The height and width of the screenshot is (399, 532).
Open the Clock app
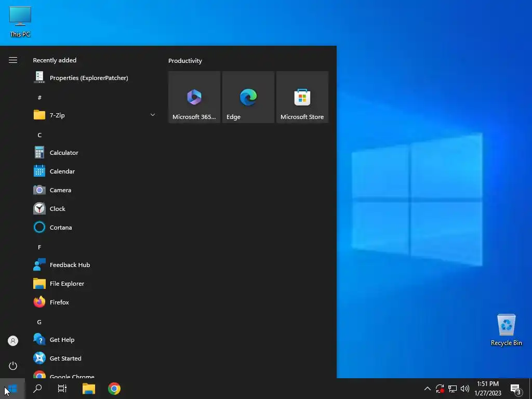(95, 209)
